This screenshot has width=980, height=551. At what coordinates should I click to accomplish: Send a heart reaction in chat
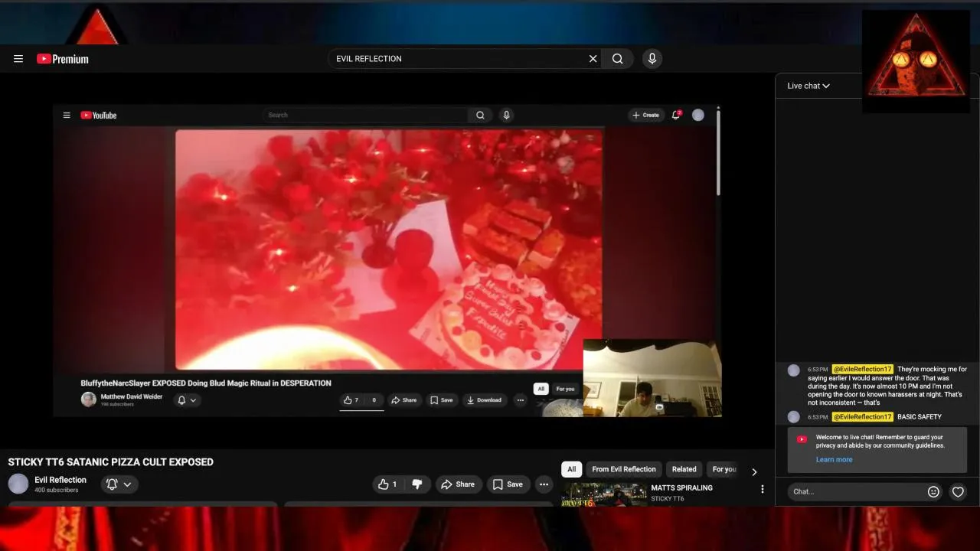[x=958, y=492]
